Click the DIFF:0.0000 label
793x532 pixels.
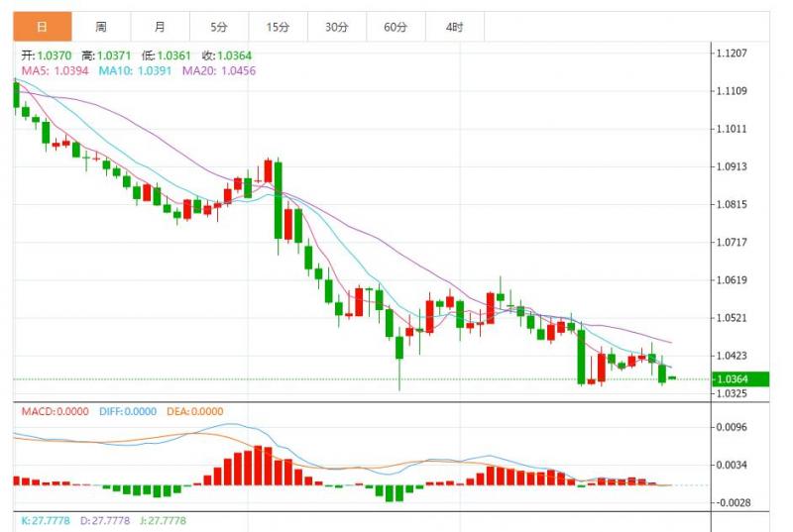point(128,411)
